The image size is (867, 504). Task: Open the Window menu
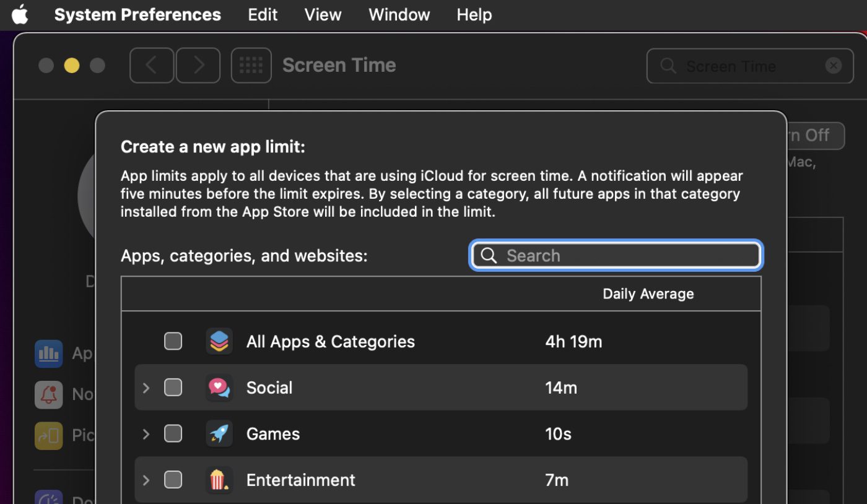click(399, 15)
